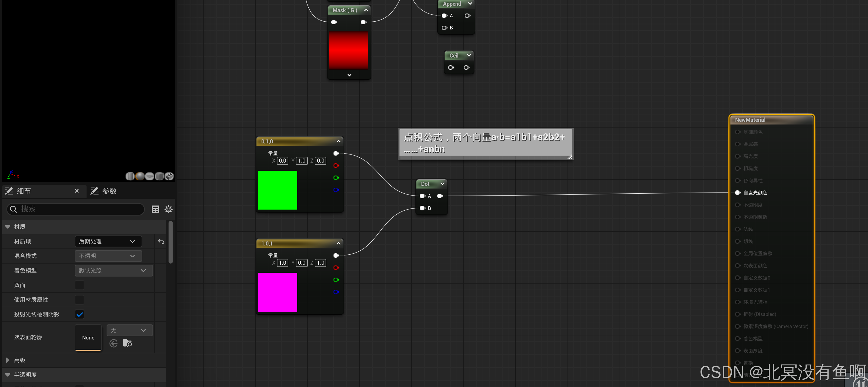Click the Dot node header

click(x=425, y=184)
